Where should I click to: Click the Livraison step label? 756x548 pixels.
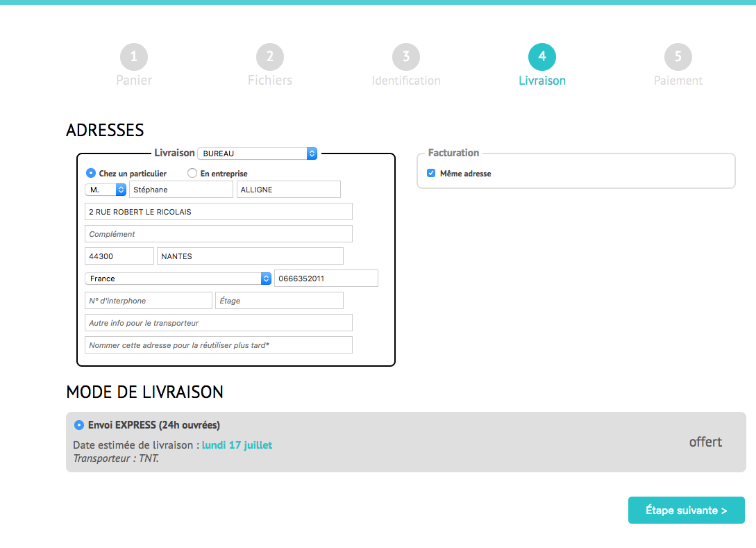(x=542, y=81)
